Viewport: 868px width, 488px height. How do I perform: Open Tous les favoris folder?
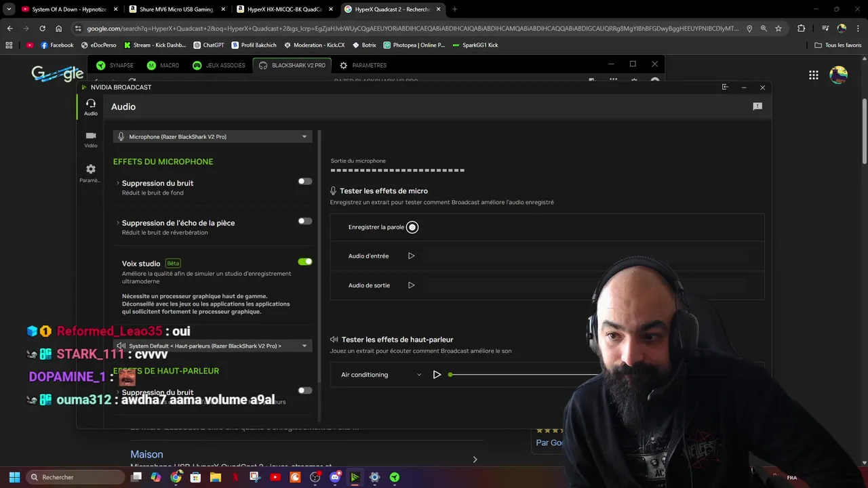pos(838,45)
